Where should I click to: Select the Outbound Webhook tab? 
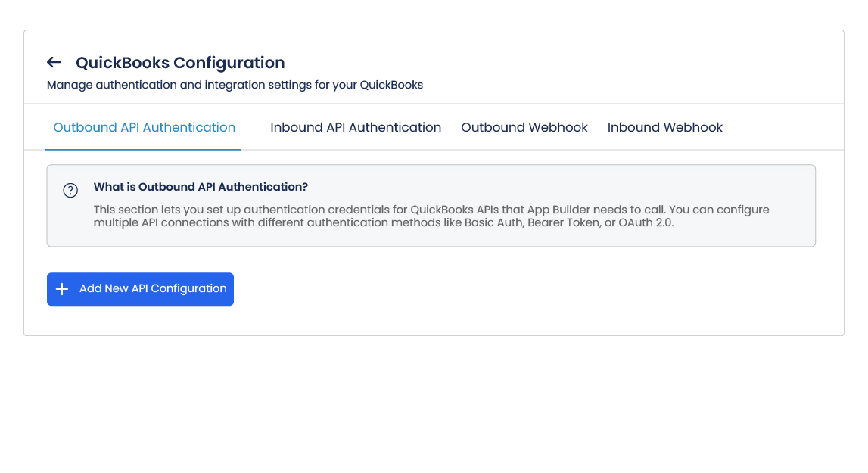tap(524, 127)
